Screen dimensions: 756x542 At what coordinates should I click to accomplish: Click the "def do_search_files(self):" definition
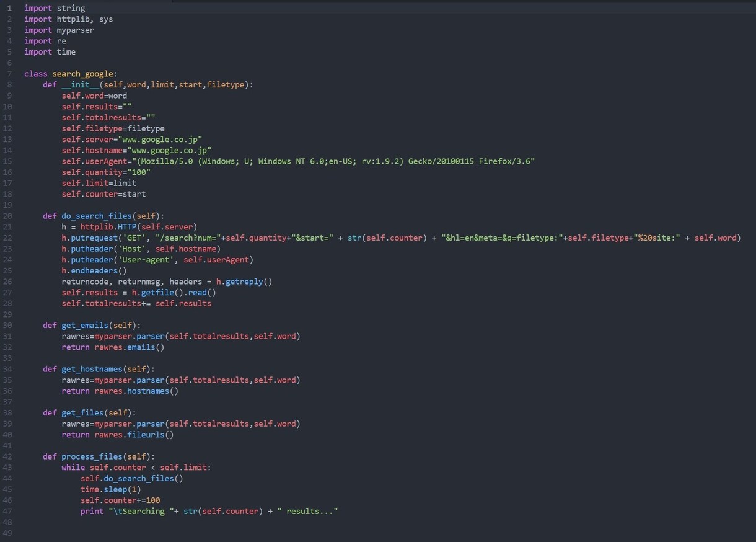(x=104, y=216)
